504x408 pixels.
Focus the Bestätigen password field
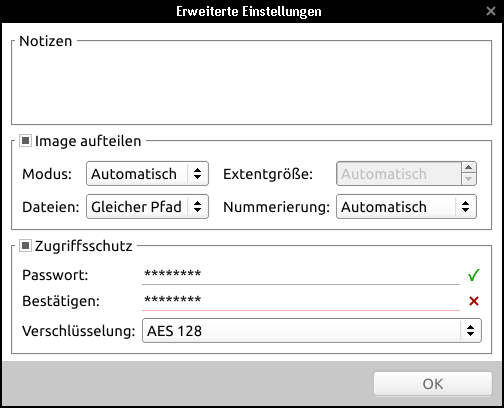coord(301,301)
